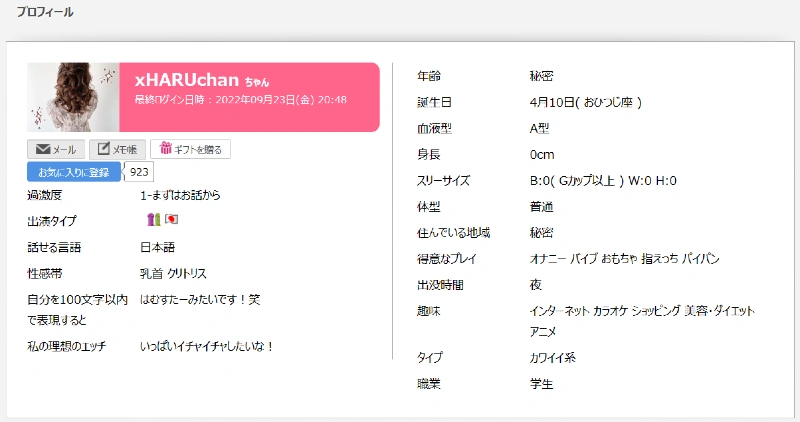This screenshot has height=422, width=800.
Task: Click the Japanese flag icon beside 出演タイプ
Action: pyautogui.click(x=171, y=220)
